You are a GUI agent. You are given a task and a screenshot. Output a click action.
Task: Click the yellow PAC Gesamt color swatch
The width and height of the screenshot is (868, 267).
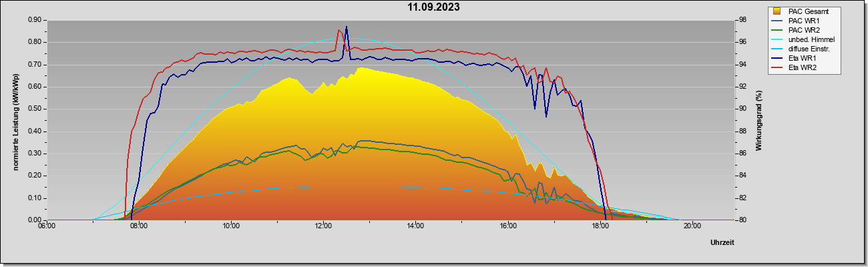tap(778, 11)
